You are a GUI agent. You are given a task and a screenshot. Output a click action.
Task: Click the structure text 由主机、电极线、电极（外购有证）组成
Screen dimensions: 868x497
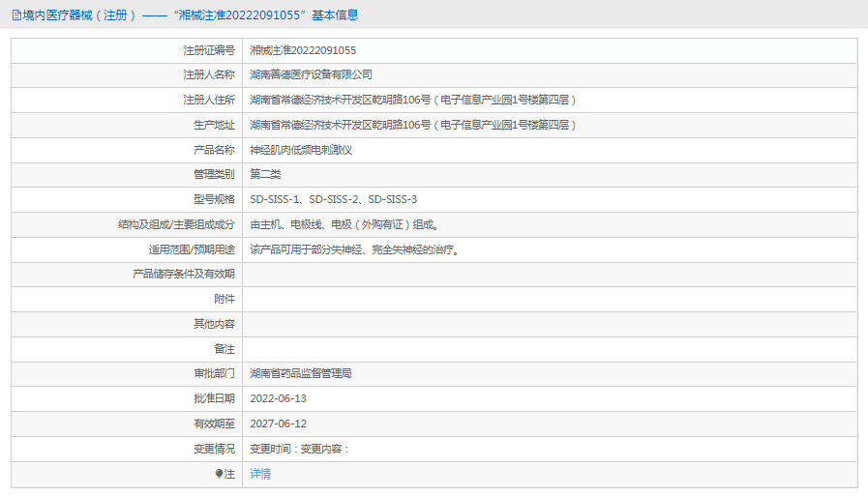pos(342,224)
